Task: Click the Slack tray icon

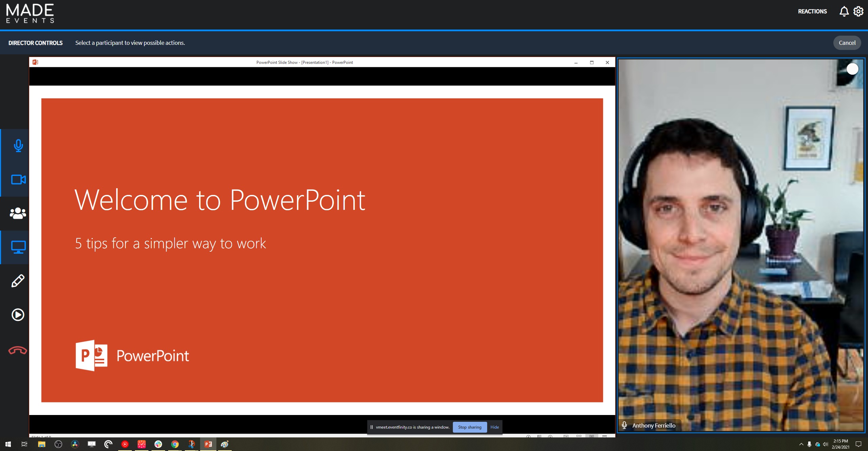Action: 817,444
